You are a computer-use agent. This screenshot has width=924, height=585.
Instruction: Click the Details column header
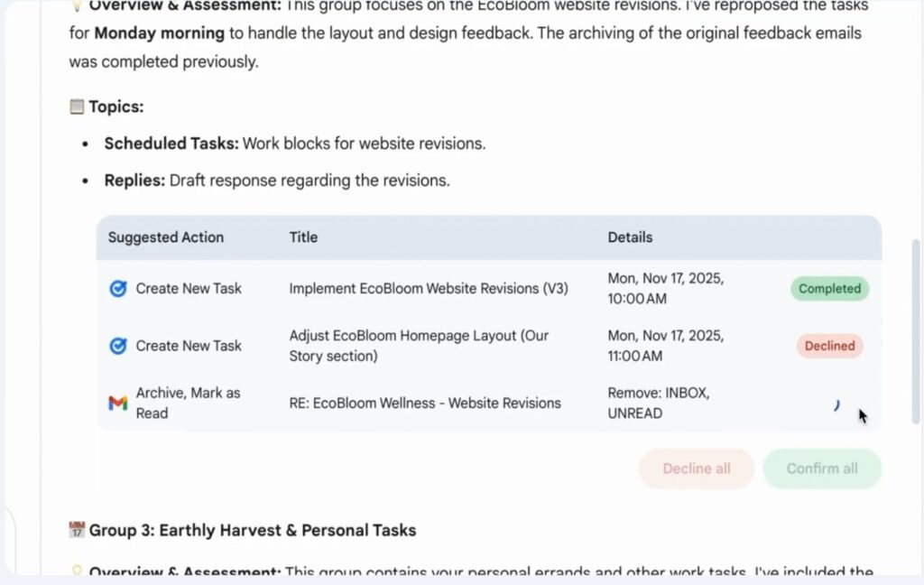click(x=630, y=237)
